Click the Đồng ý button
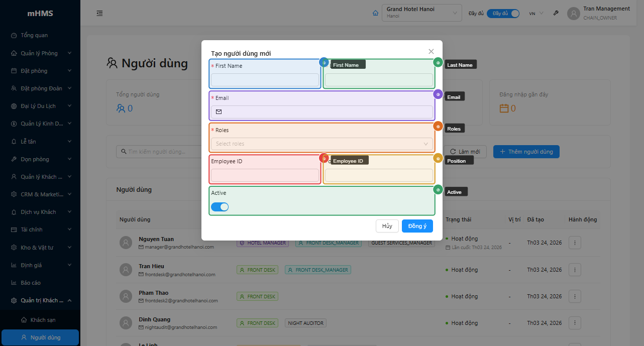Viewport: 644px width, 346px height. coord(417,226)
